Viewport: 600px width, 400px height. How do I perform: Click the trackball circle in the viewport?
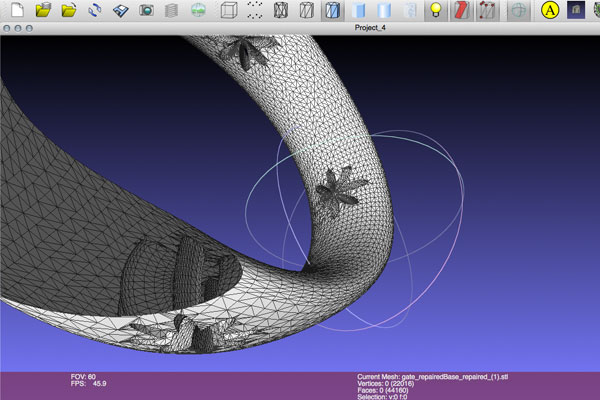point(355,230)
